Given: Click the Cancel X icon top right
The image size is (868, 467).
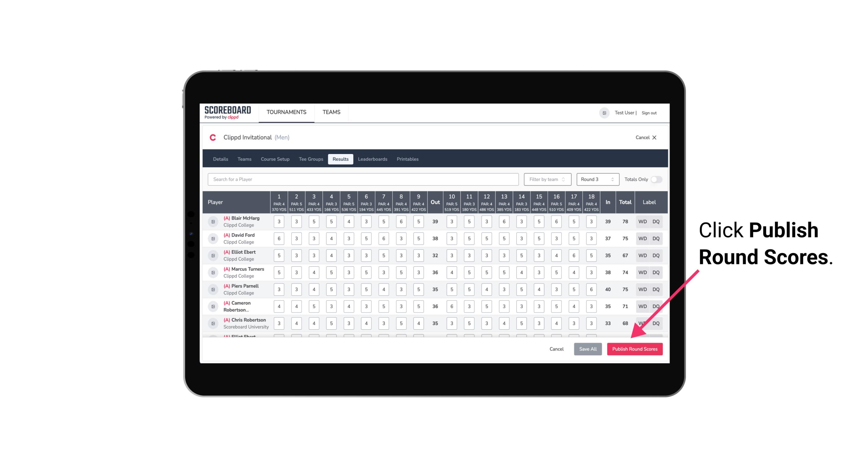Looking at the screenshot, I should (x=654, y=137).
